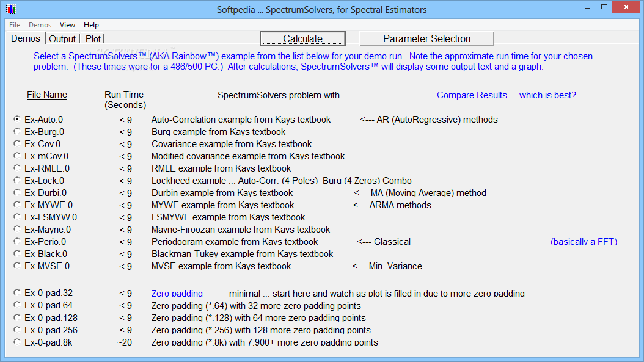This screenshot has height=362, width=644.
Task: Click 'Blackman-Tukey example from Kays textbook' text
Action: click(x=243, y=254)
